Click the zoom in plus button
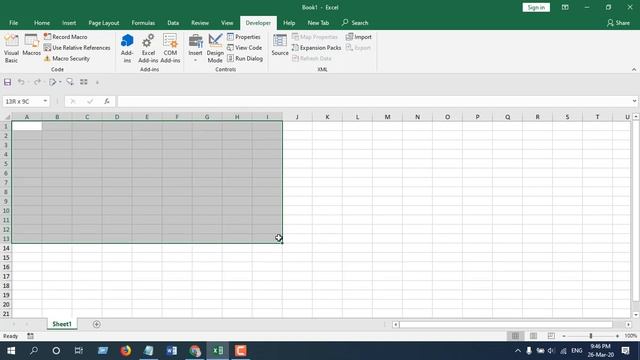640x360 pixels. 617,336
